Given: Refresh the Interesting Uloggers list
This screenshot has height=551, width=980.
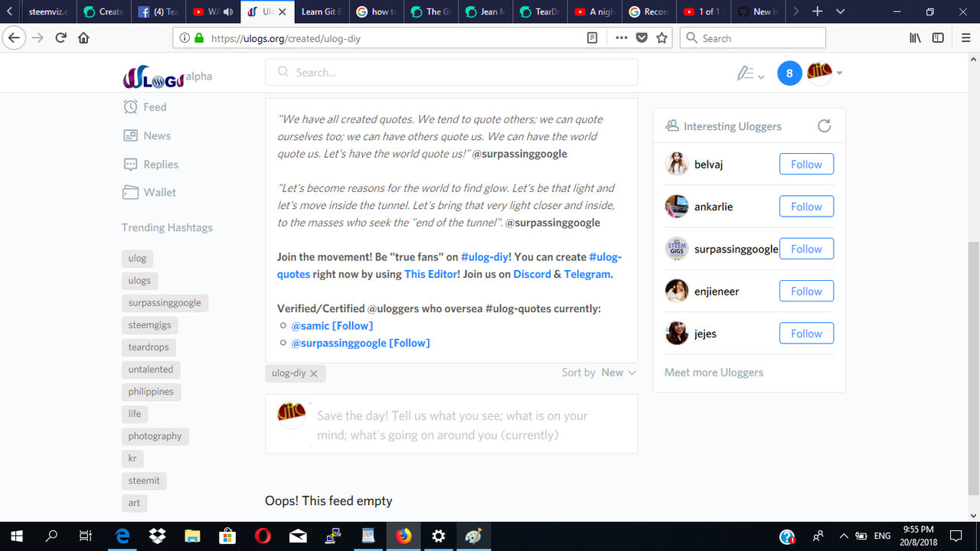Looking at the screenshot, I should 824,126.
